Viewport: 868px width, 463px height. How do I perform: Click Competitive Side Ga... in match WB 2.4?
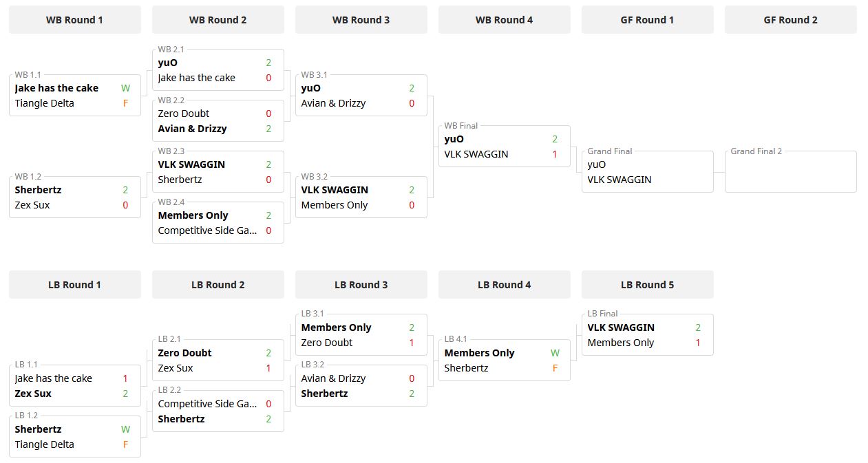(x=207, y=230)
